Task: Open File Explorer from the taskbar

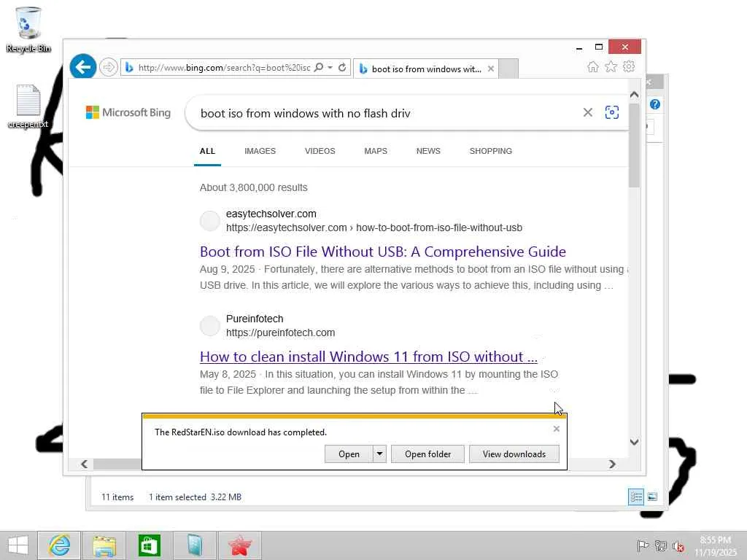Action: 104,545
